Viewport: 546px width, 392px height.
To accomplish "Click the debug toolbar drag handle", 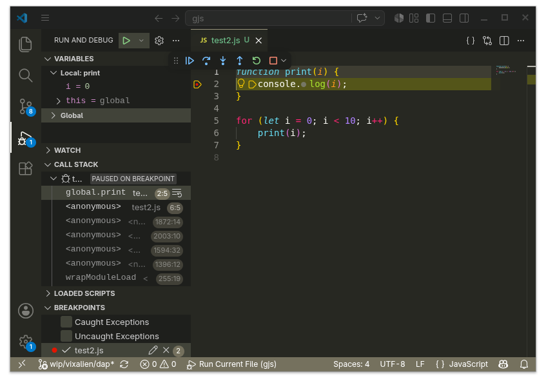I will coord(176,61).
